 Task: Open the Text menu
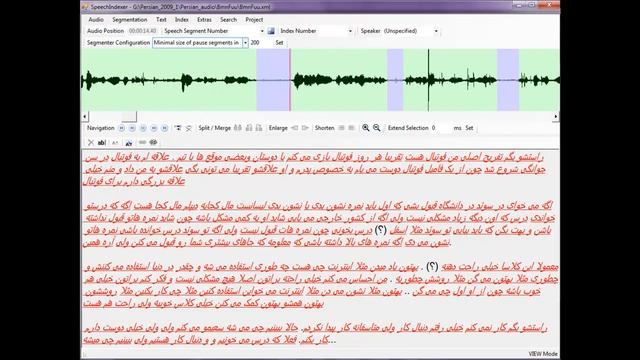pyautogui.click(x=161, y=20)
